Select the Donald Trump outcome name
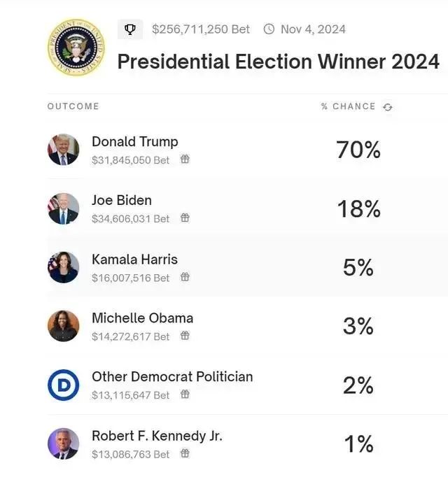Viewport: 448px width, 477px height. tap(135, 141)
